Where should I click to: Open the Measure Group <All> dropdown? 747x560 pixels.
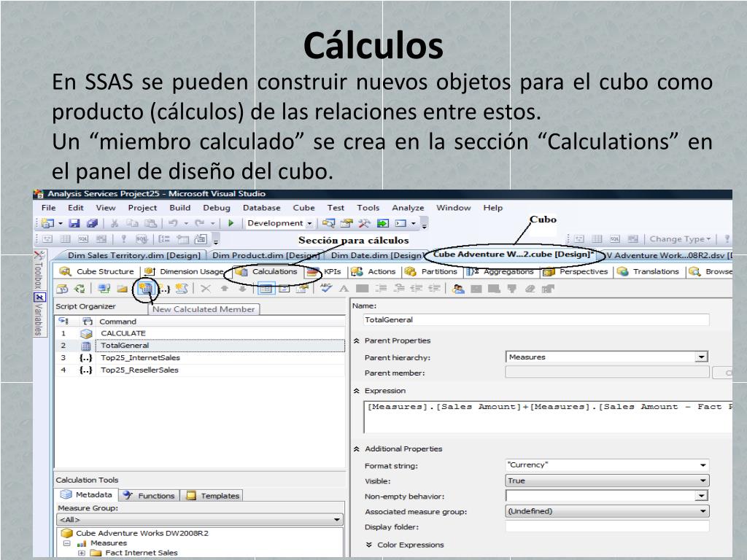pos(336,520)
